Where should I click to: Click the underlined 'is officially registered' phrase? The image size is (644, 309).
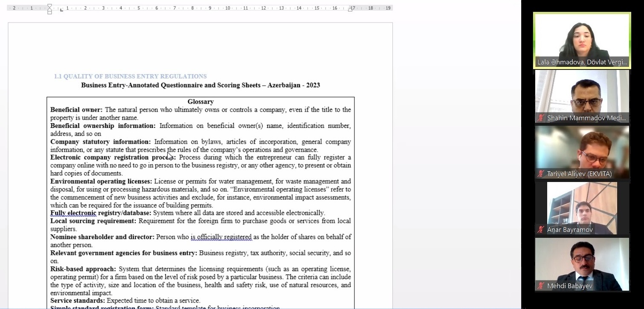[221, 237]
